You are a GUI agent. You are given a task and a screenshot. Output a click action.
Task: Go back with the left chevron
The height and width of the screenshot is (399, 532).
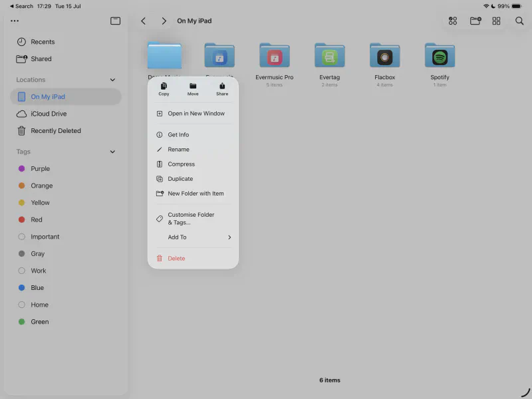click(143, 21)
